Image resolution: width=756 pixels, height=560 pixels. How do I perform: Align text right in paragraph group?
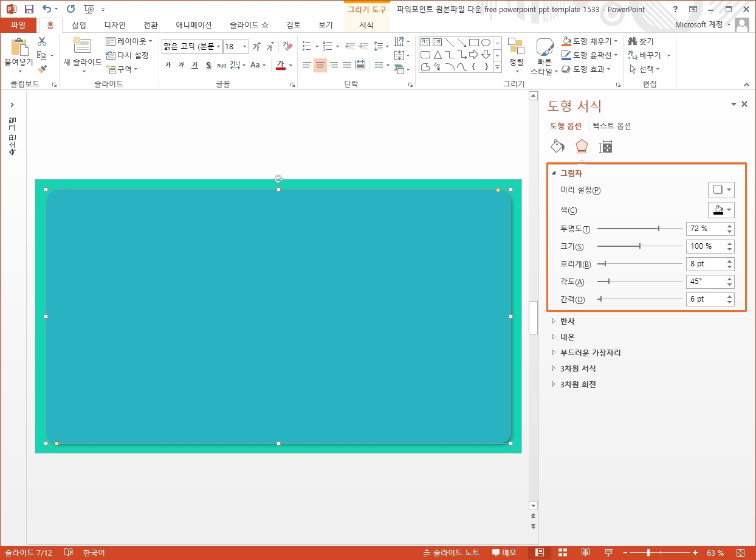tap(333, 65)
